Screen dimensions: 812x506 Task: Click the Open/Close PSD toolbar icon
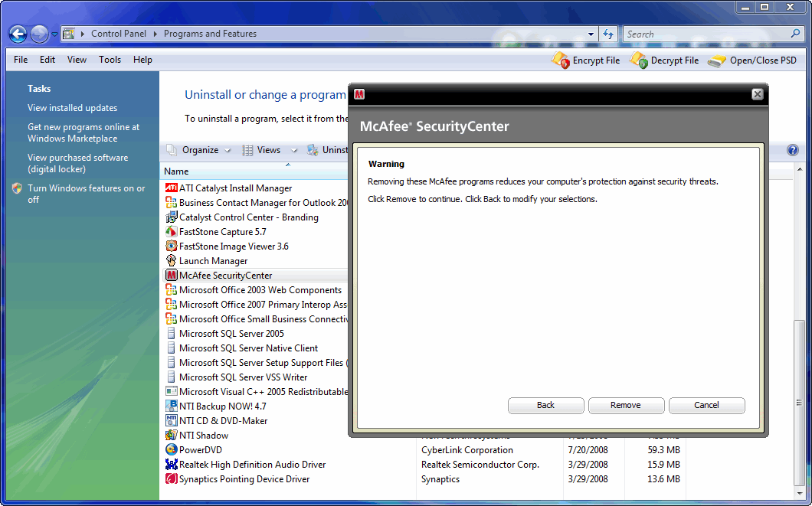(x=717, y=60)
